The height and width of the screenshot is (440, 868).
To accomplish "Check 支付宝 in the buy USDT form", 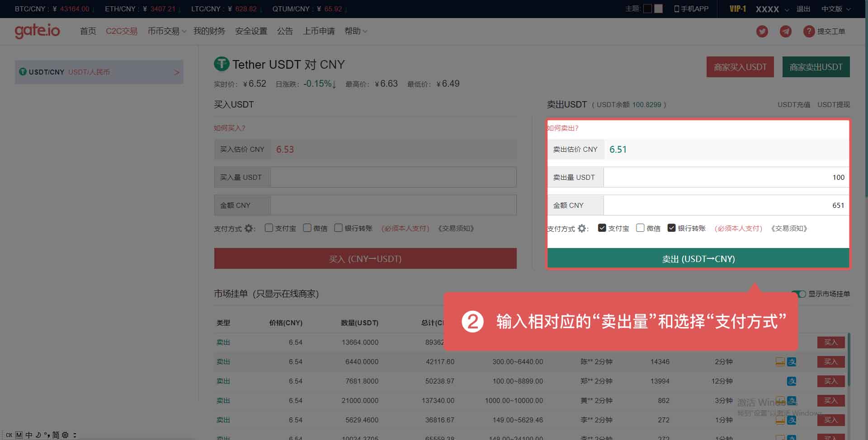I will tap(269, 228).
